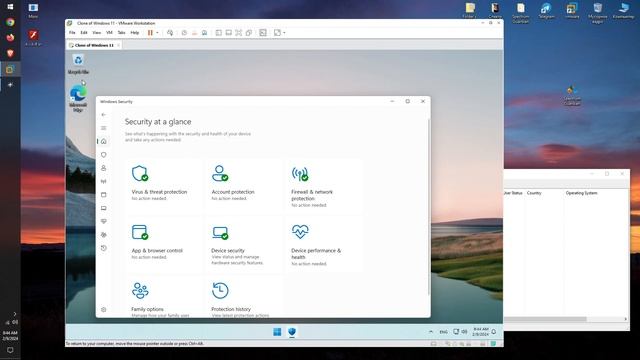Revert to snapshot toolbar icon
640x360 pixels.
194,33
